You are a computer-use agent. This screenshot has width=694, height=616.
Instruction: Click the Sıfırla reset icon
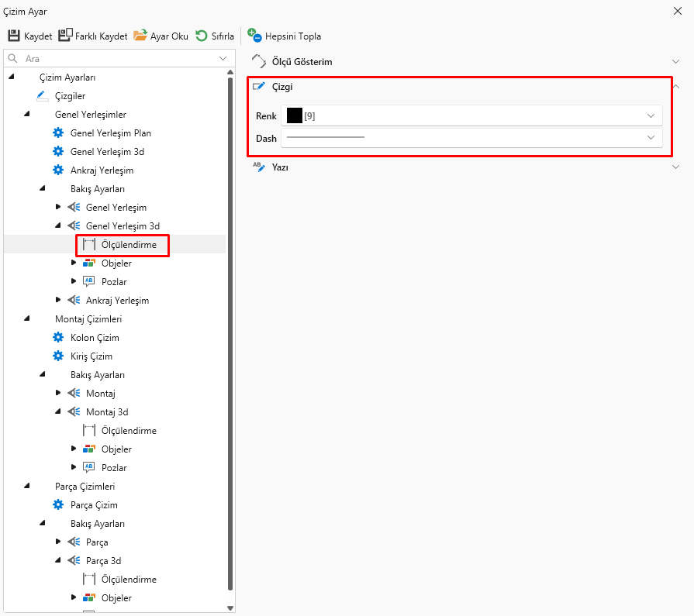point(202,36)
